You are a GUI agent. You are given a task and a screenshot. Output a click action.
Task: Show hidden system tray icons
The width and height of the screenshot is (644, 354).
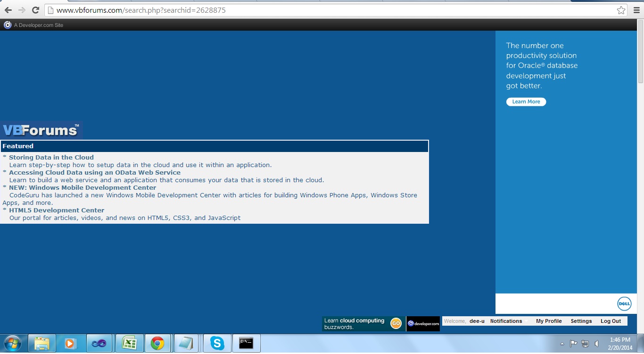[562, 344]
